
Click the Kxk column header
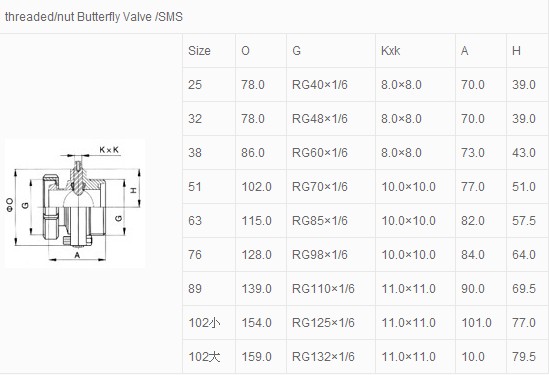pyautogui.click(x=415, y=51)
